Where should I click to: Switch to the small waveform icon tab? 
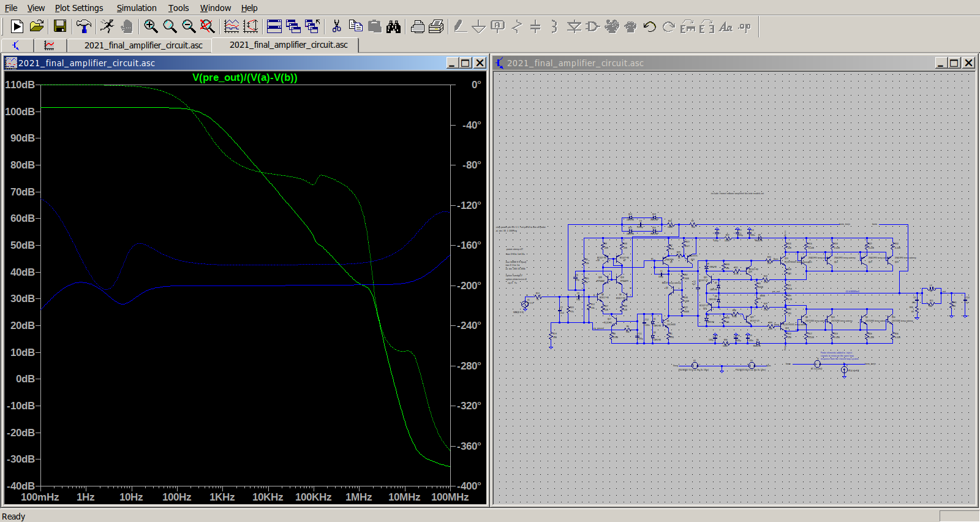click(x=49, y=45)
